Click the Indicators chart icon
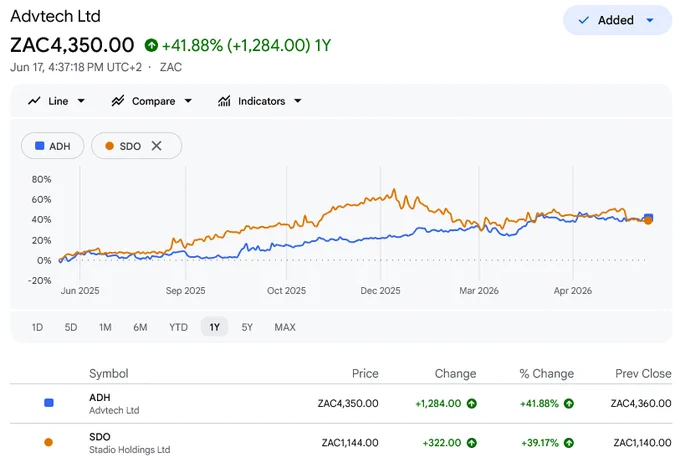 (224, 101)
